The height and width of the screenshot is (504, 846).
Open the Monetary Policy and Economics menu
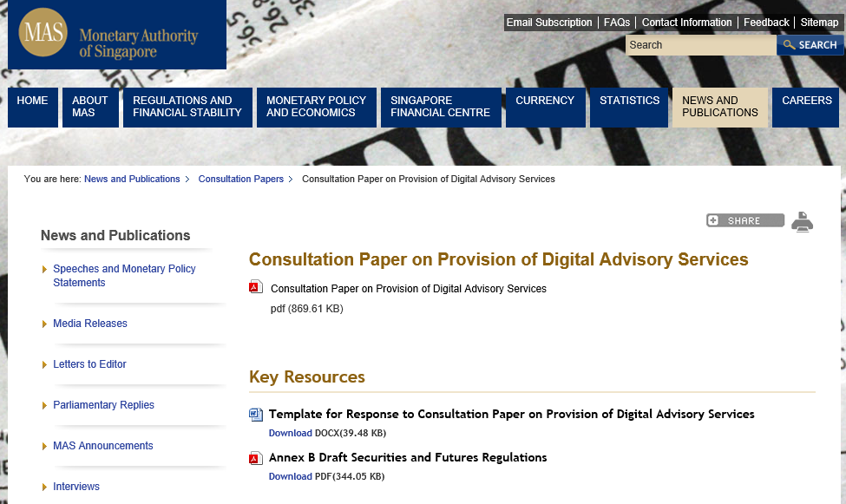coord(316,107)
